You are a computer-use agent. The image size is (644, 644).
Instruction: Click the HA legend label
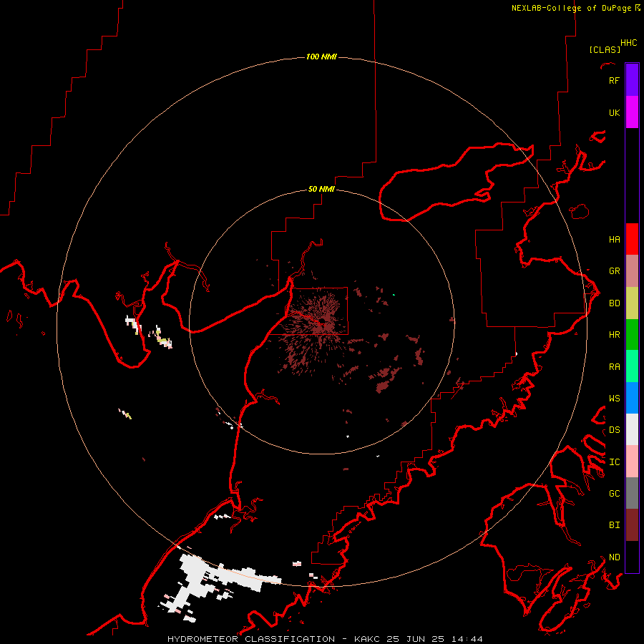pos(614,240)
